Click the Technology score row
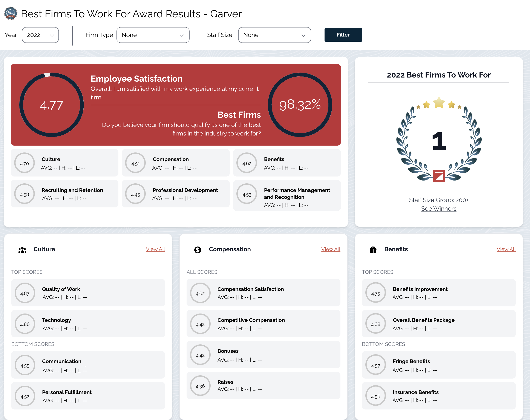This screenshot has height=420, width=530. tap(88, 324)
